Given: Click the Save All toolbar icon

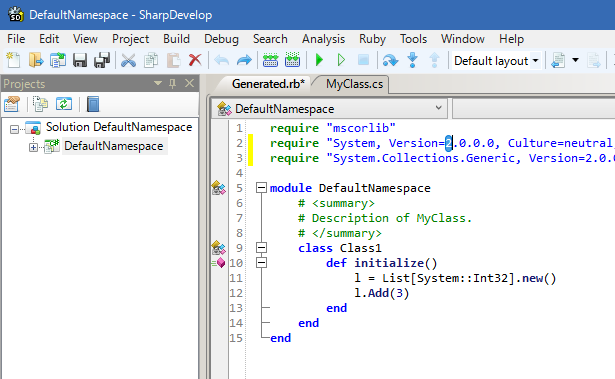Looking at the screenshot, I should 102,61.
